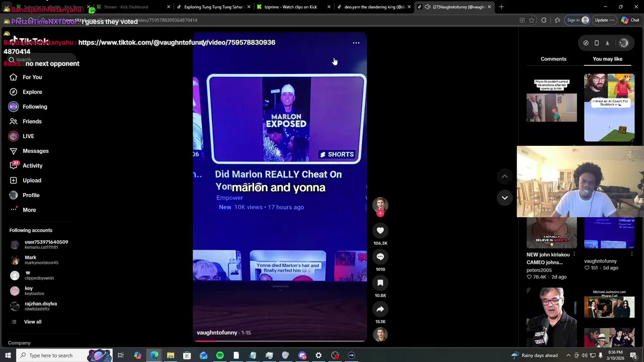Add page to favorites star icon

coord(532,20)
